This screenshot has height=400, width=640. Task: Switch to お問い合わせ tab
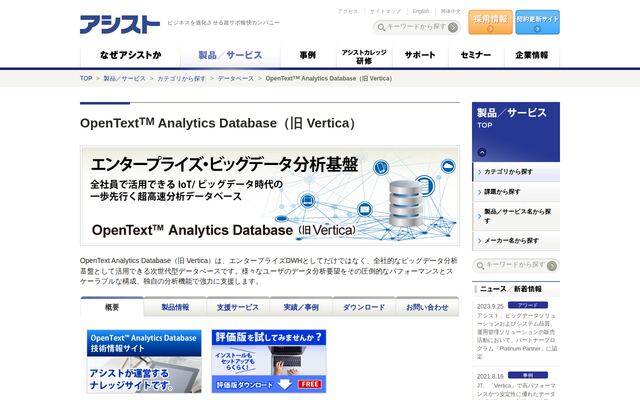(x=427, y=307)
